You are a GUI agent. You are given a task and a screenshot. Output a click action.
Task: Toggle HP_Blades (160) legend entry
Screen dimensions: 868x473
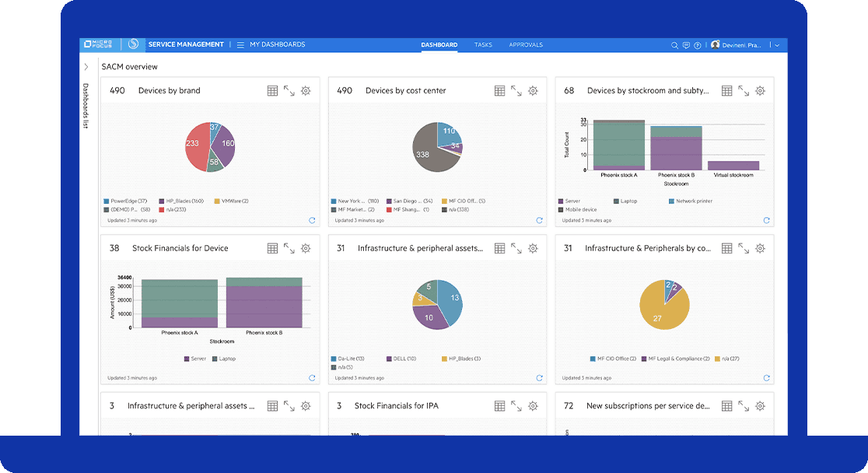181,201
